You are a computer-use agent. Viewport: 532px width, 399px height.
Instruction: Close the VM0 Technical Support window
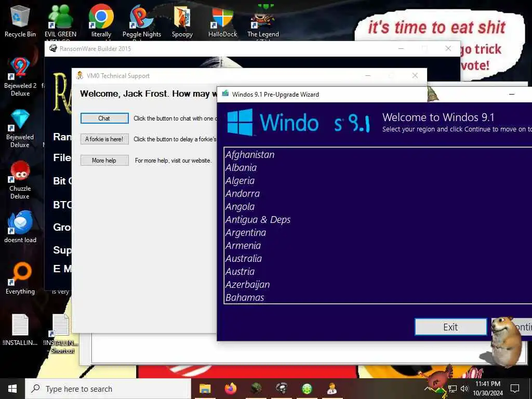pos(415,76)
